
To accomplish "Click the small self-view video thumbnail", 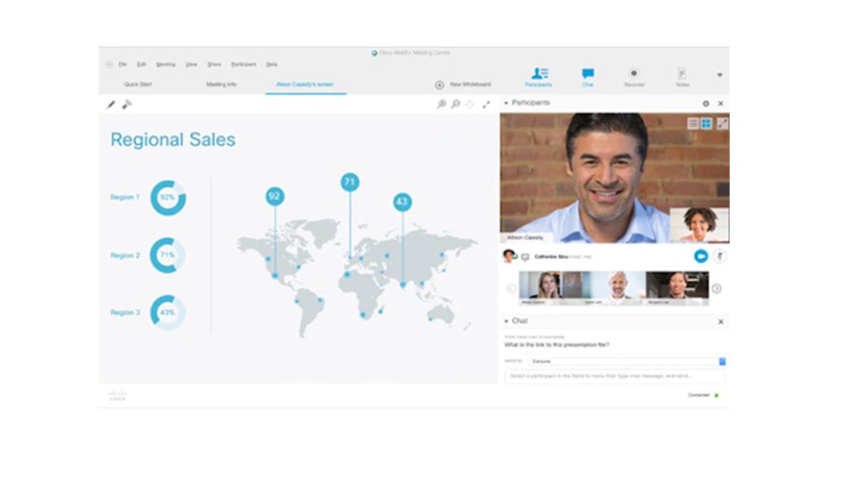I will 699,225.
